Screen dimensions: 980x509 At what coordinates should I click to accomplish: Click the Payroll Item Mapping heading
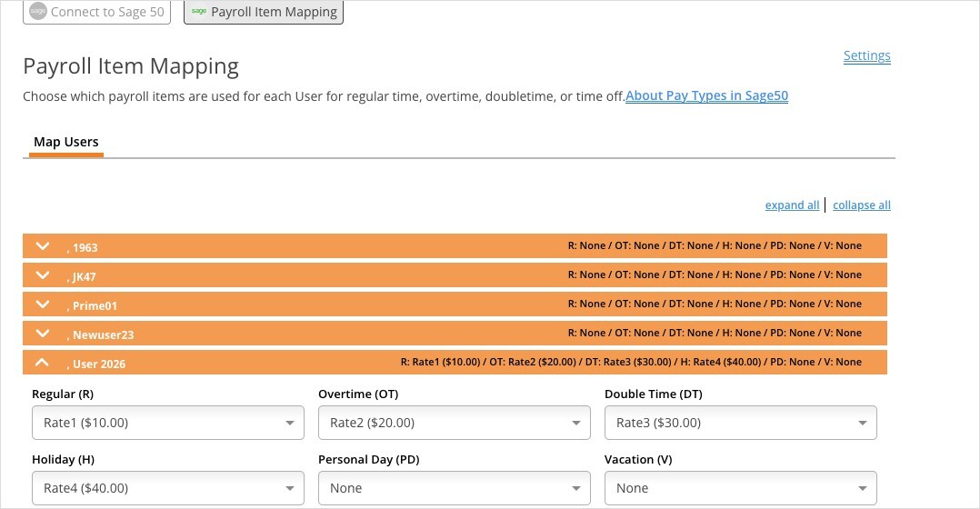[131, 66]
